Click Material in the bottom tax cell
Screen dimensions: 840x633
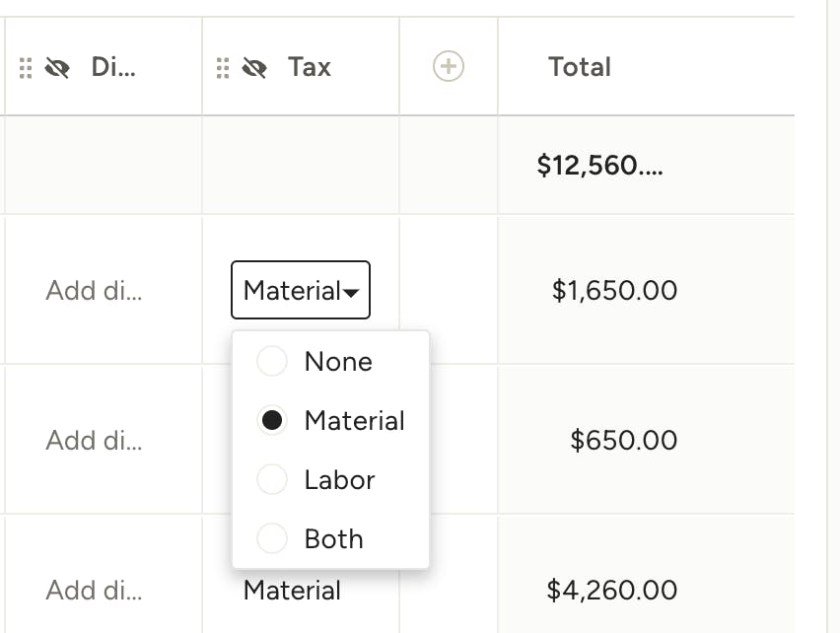291,590
